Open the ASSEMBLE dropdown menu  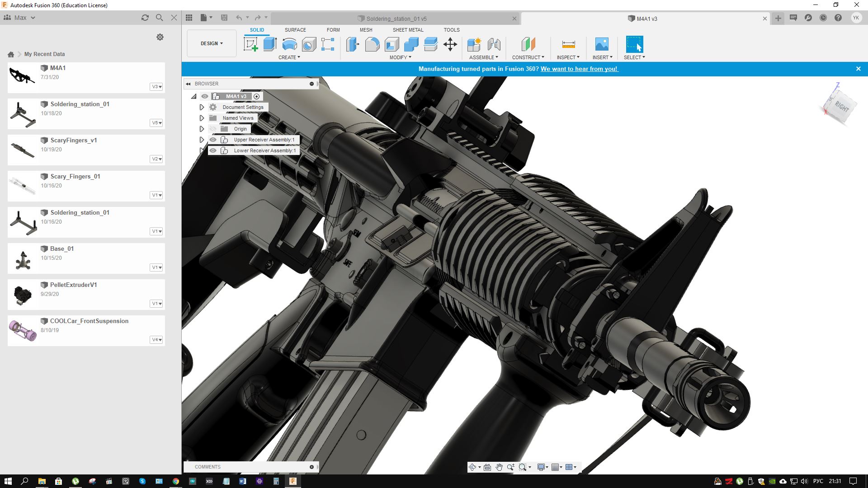484,57
